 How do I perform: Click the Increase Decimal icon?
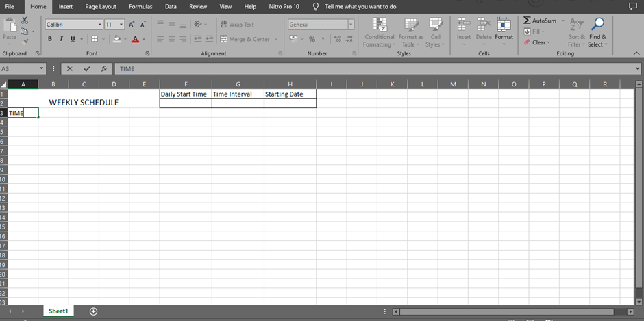(x=338, y=39)
